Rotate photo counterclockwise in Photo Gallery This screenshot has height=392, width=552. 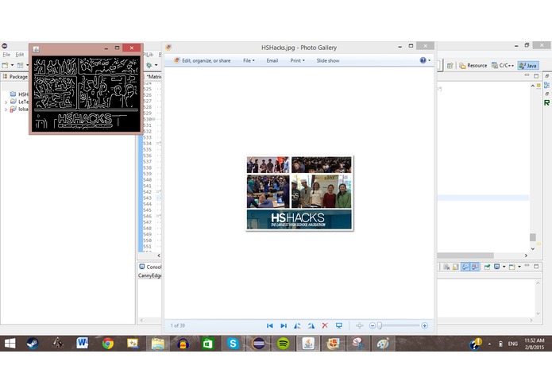tap(297, 326)
